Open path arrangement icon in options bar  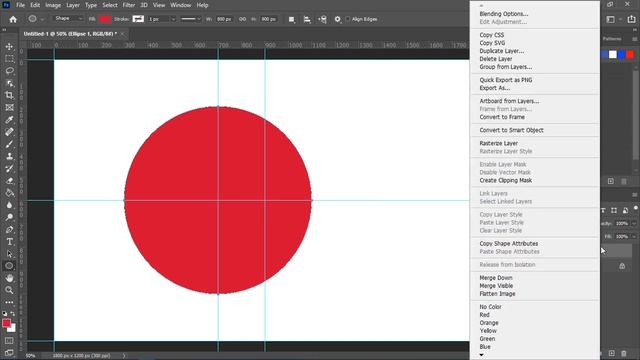(x=322, y=19)
